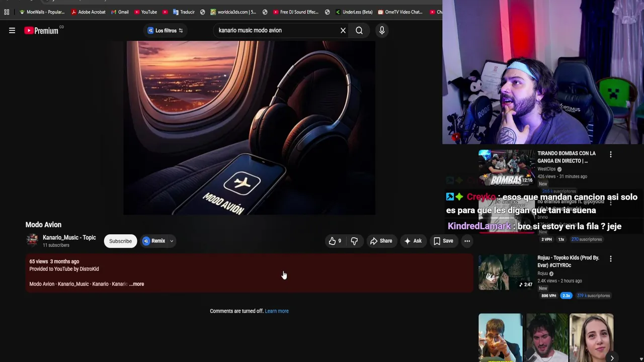Open options for TIRANDO BOMBAS video
This screenshot has height=362, width=644.
(x=611, y=154)
